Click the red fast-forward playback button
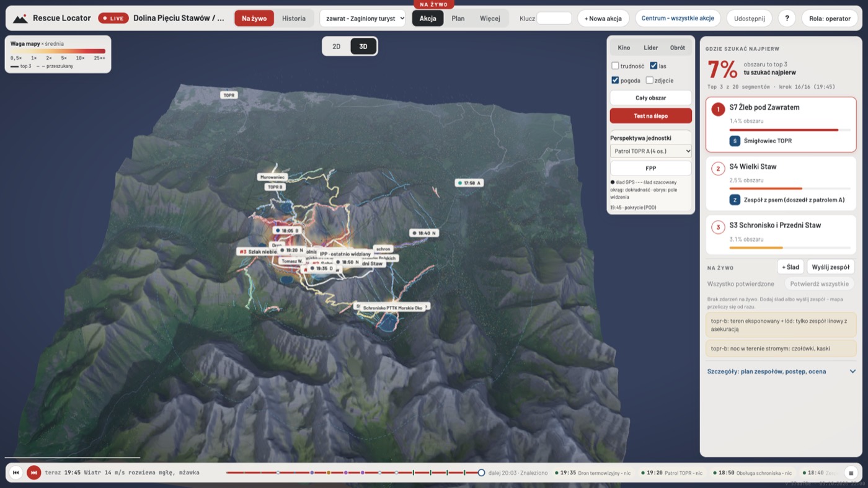This screenshot has height=488, width=868. click(x=34, y=472)
